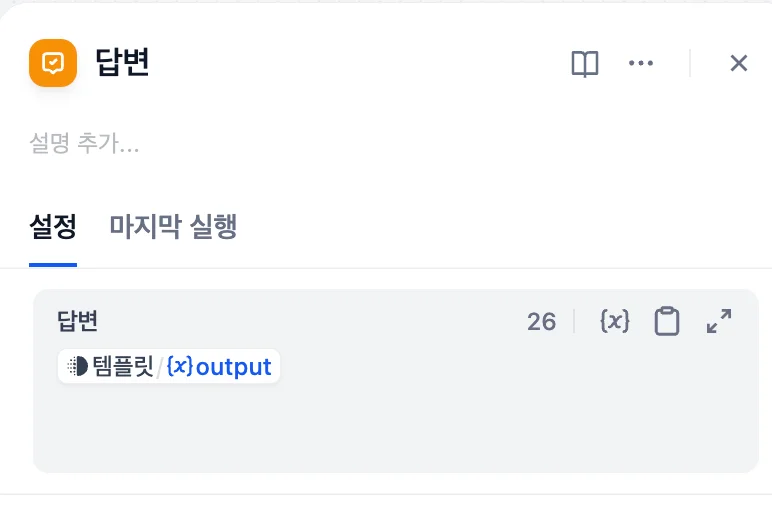Click the orange 답변 node icon
The image size is (772, 512).
[53, 63]
